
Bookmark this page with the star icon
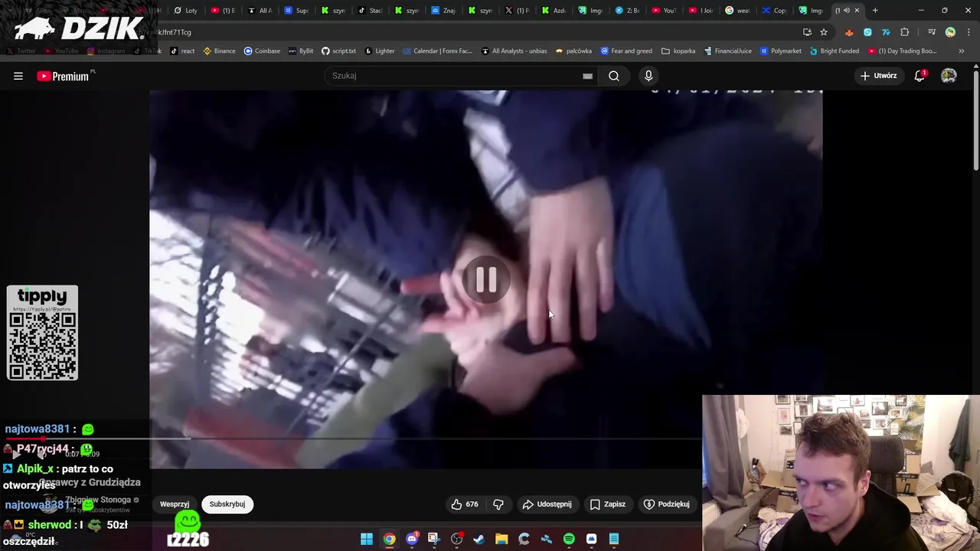824,32
